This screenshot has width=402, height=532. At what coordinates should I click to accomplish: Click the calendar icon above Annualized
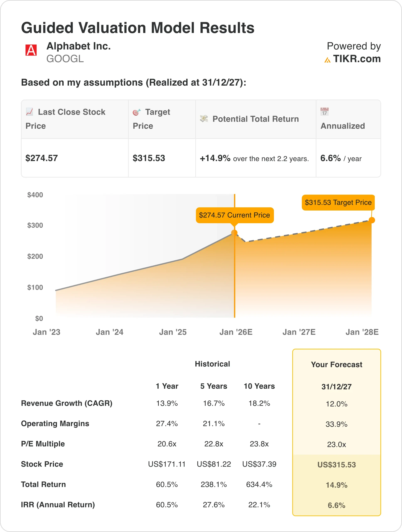(324, 112)
